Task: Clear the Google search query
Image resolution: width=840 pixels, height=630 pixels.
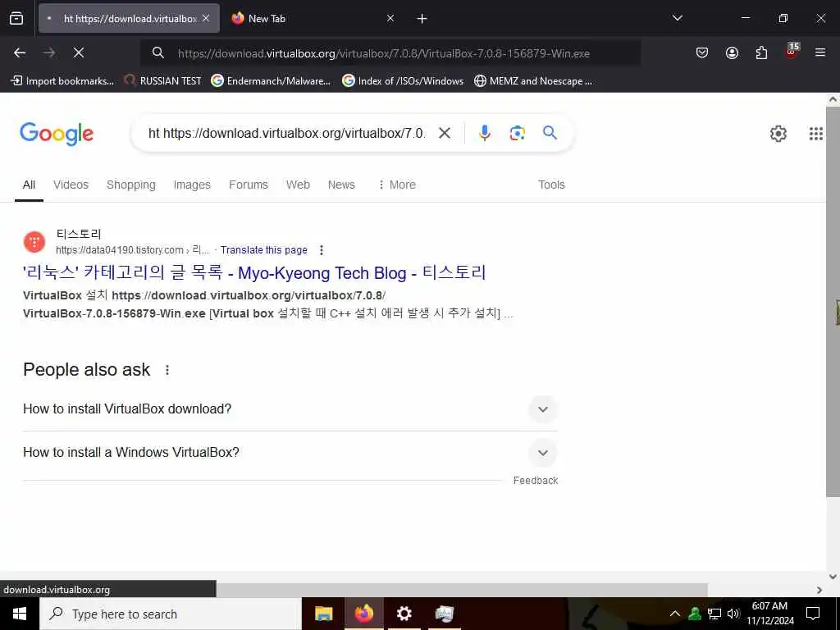Action: tap(445, 133)
